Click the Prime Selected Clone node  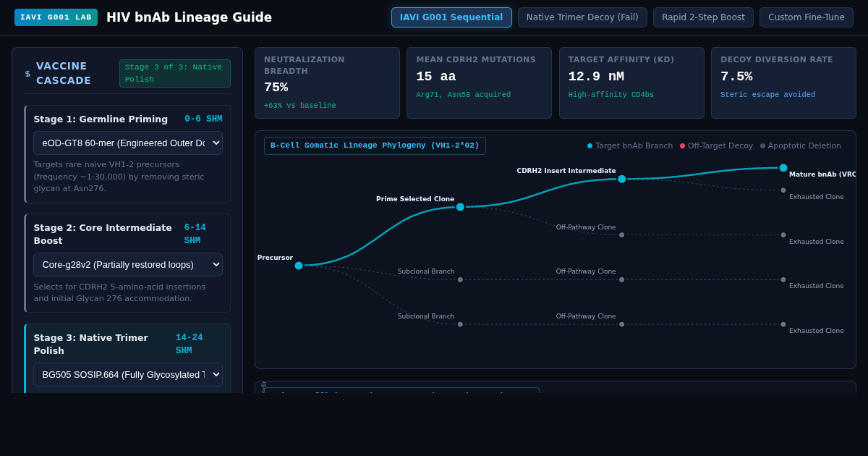click(460, 207)
